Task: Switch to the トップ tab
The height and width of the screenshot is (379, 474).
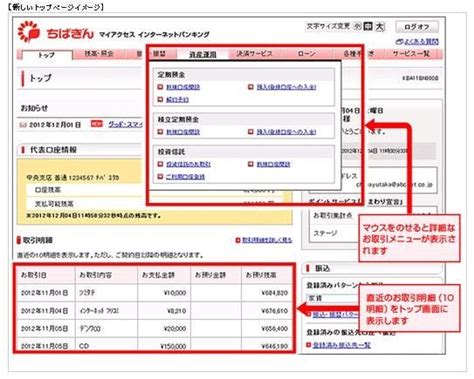Action: click(47, 55)
